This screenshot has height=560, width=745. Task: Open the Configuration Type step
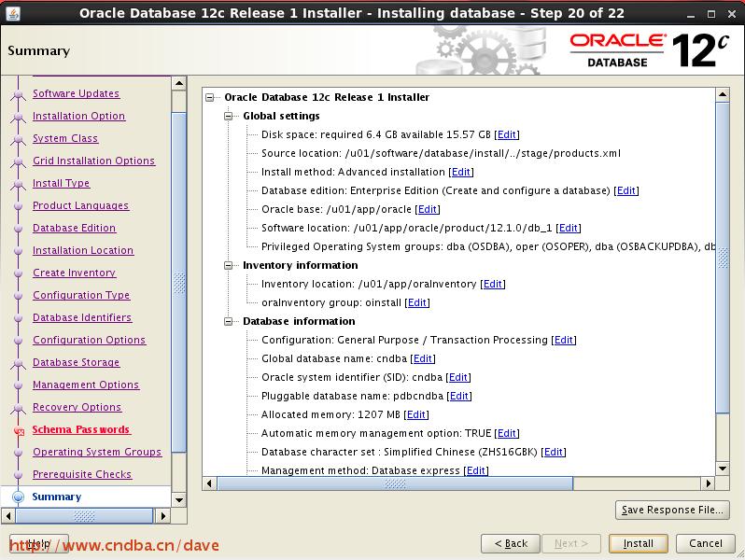(81, 295)
